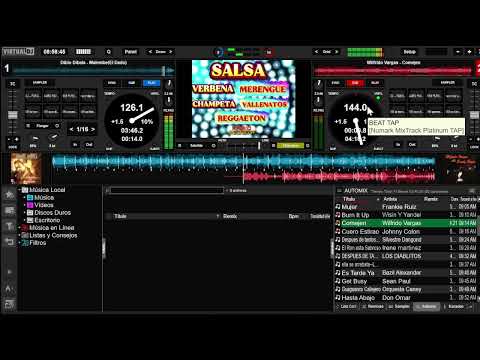Click the deck 1 pitch fader handle

pos(13,115)
